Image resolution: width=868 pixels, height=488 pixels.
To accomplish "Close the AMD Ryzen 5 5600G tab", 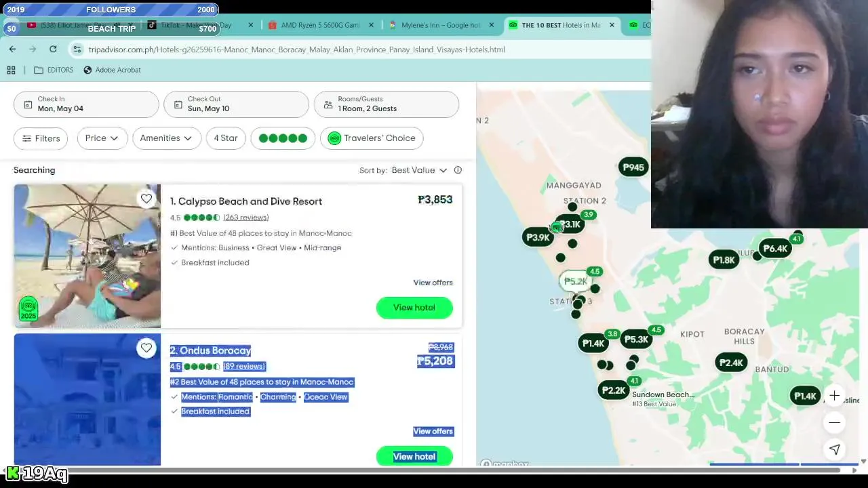I will 371,25.
